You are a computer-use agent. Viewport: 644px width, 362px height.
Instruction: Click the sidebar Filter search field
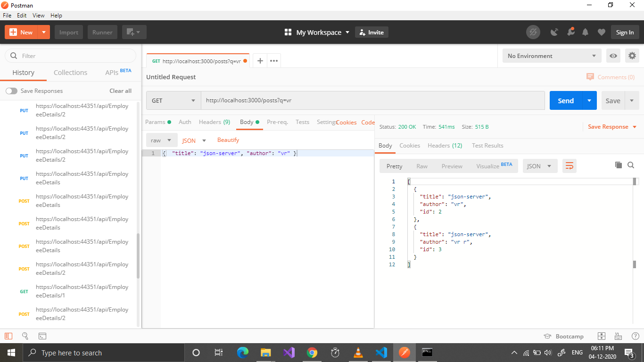71,56
